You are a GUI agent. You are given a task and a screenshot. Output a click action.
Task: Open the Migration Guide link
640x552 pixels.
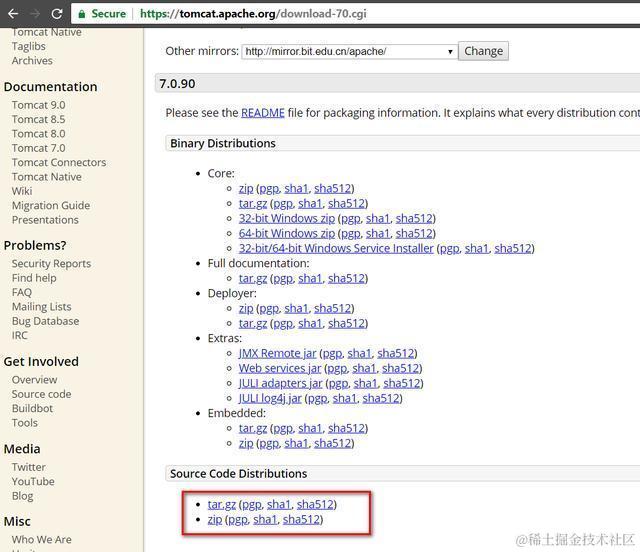(51, 205)
